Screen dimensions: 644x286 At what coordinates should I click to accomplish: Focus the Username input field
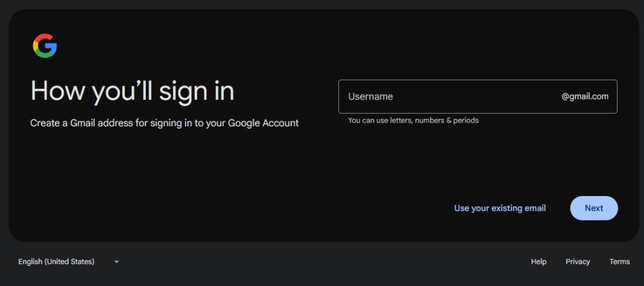click(x=478, y=96)
